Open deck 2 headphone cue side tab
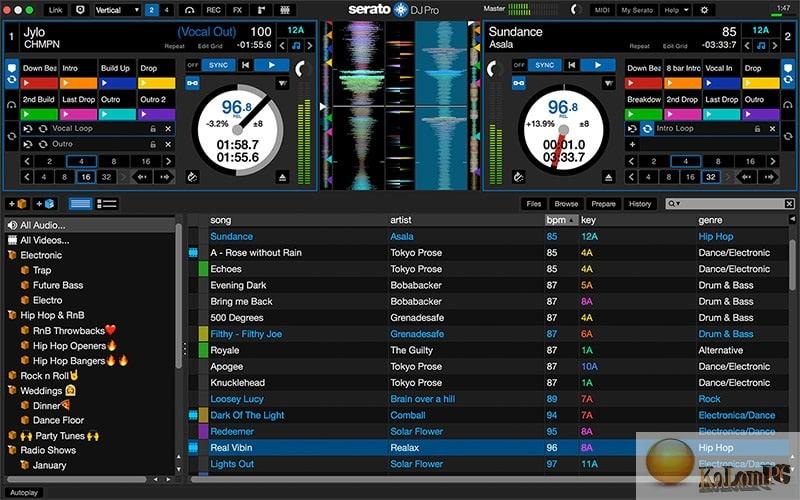The width and height of the screenshot is (800, 500). 788,105
